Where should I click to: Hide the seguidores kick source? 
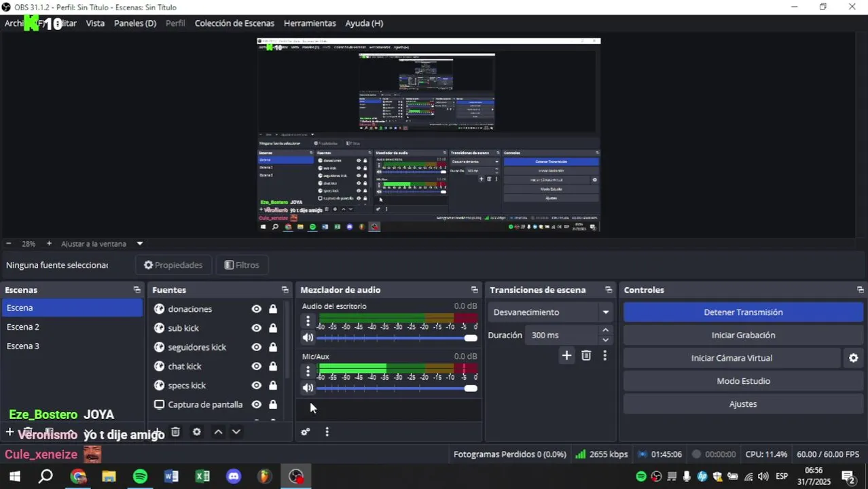click(256, 347)
